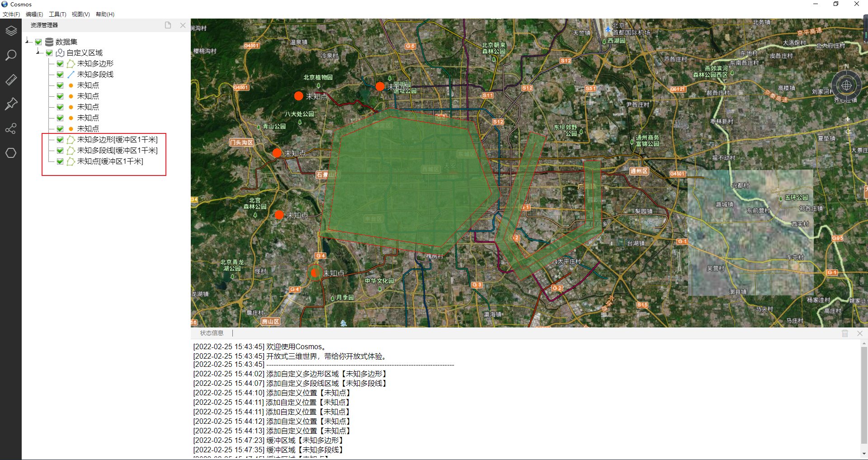868x460 pixels.
Task: Open the 文件(F) menu
Action: point(11,14)
